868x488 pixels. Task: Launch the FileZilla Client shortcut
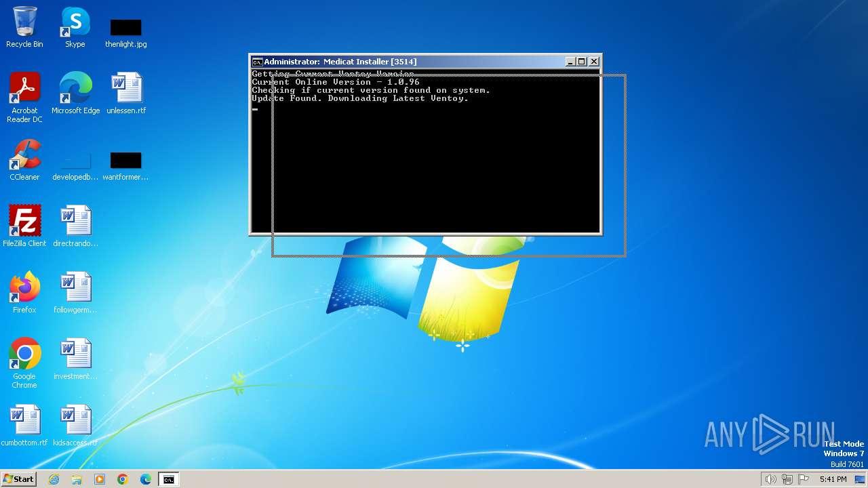click(24, 226)
